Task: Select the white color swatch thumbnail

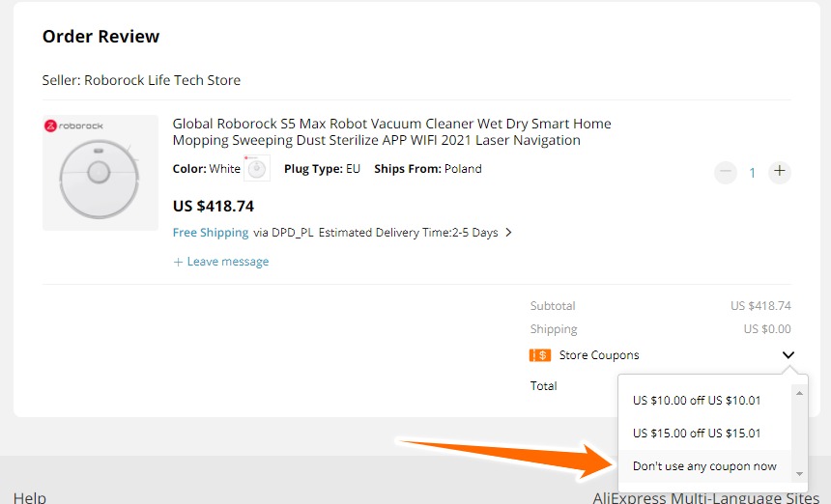Action: coord(257,169)
